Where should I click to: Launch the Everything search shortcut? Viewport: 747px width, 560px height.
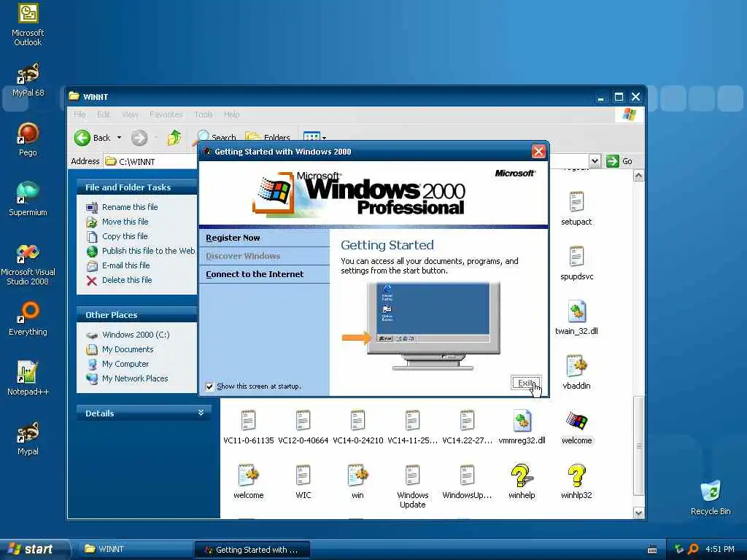(28, 318)
